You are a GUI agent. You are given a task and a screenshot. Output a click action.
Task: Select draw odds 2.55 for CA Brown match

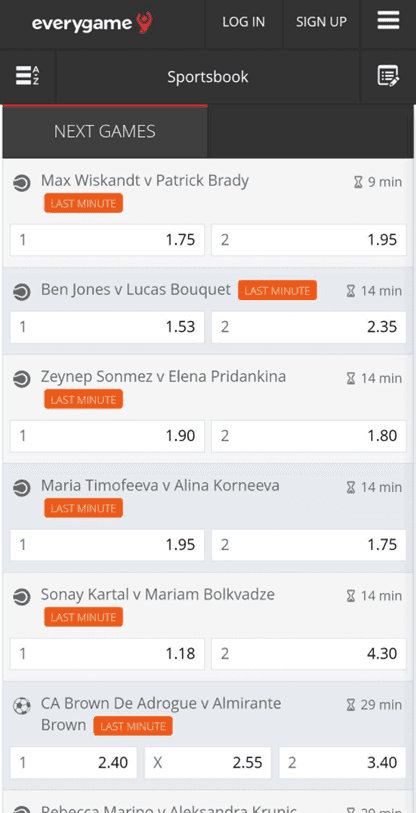click(208, 763)
